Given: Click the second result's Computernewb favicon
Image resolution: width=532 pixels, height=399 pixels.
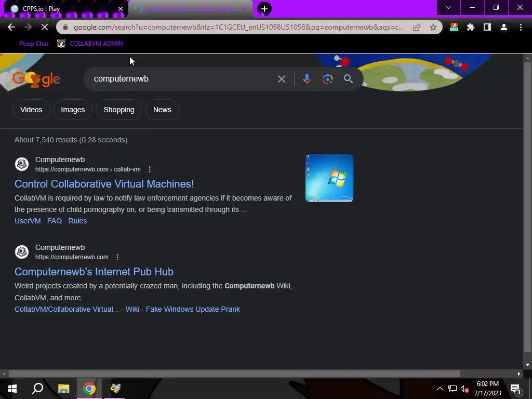Looking at the screenshot, I should [x=22, y=252].
